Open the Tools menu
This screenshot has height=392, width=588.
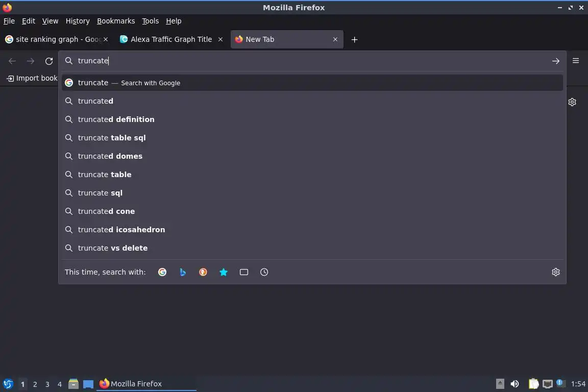151,21
